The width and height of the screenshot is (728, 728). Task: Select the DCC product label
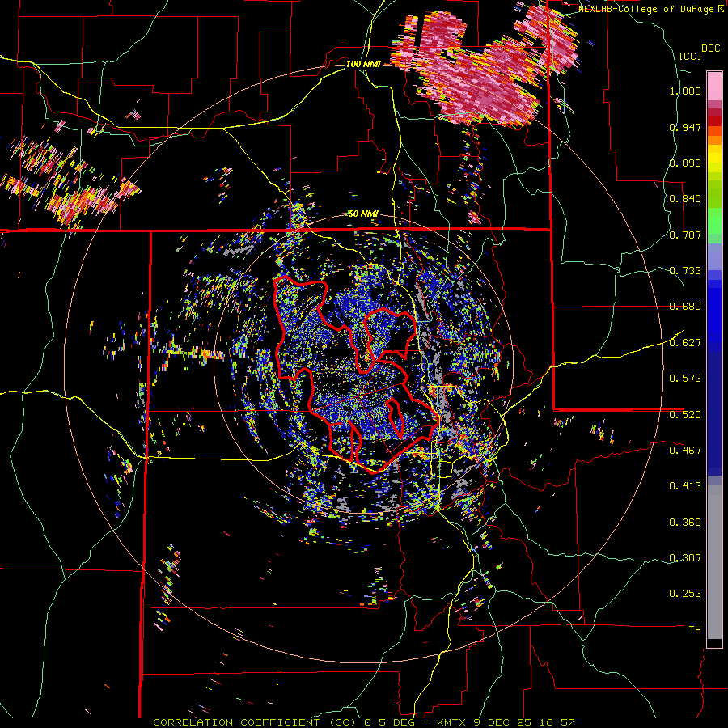[710, 49]
